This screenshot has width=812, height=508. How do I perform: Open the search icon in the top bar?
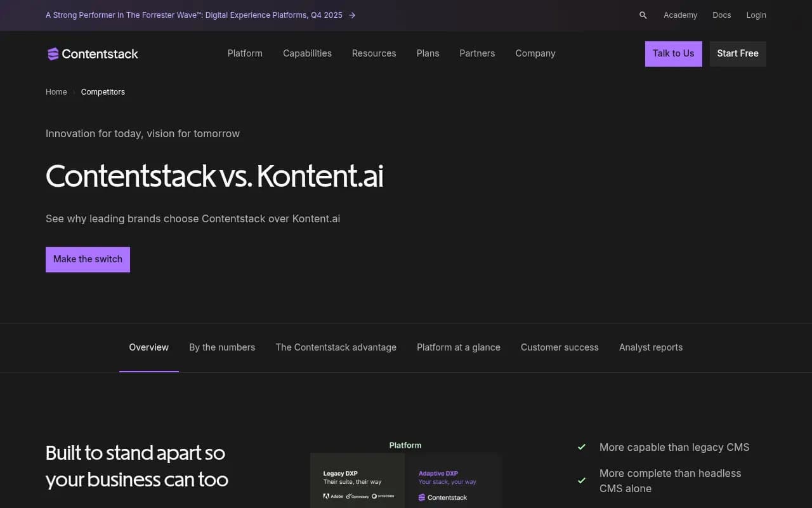click(x=643, y=15)
